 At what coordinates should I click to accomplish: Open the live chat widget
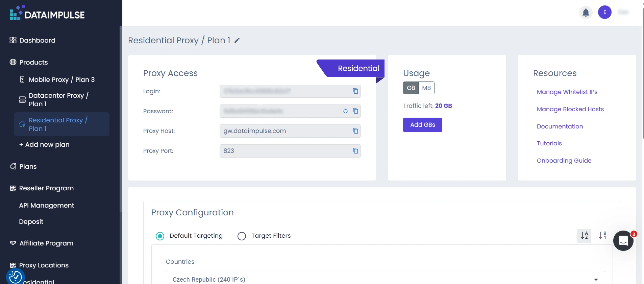pyautogui.click(x=623, y=241)
